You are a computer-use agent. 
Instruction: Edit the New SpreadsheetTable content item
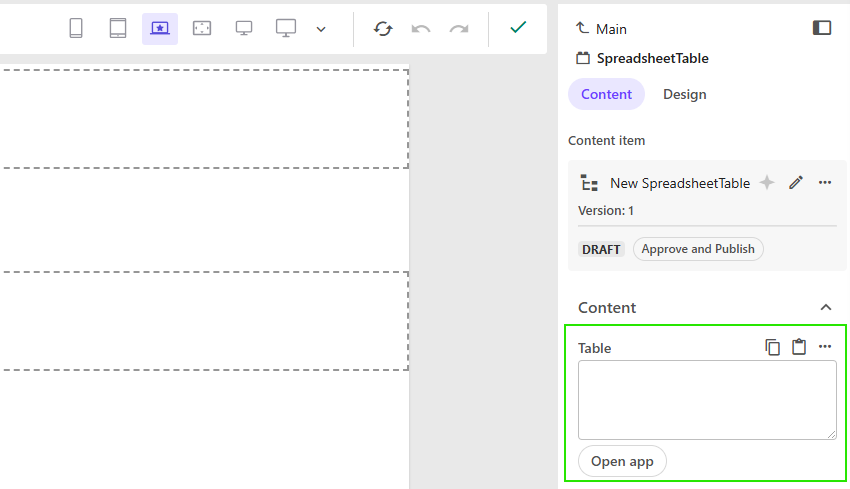click(x=796, y=182)
